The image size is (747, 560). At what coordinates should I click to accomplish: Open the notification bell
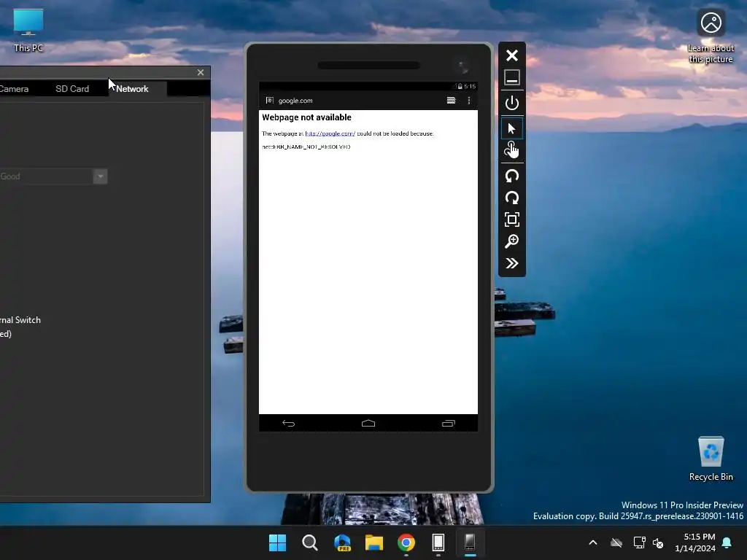(727, 542)
